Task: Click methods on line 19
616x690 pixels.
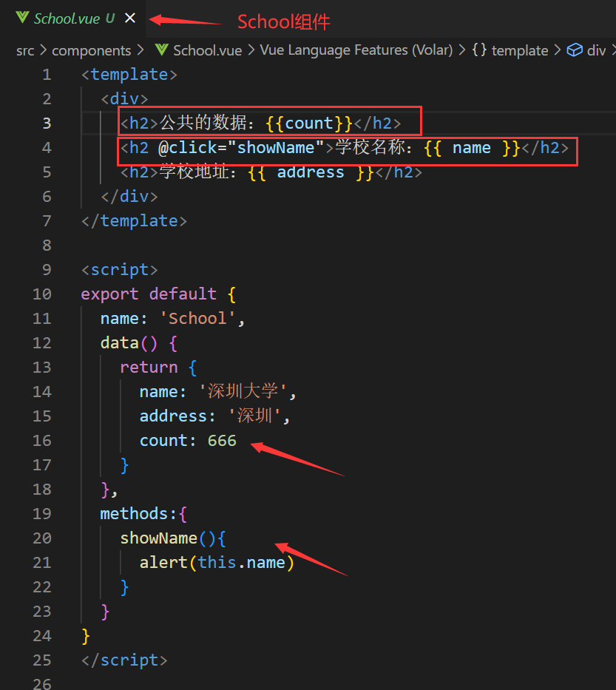Action: click(x=134, y=513)
